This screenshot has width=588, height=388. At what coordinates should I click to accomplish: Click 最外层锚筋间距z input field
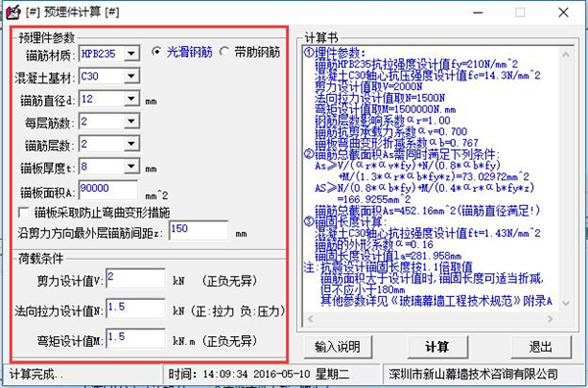(198, 230)
